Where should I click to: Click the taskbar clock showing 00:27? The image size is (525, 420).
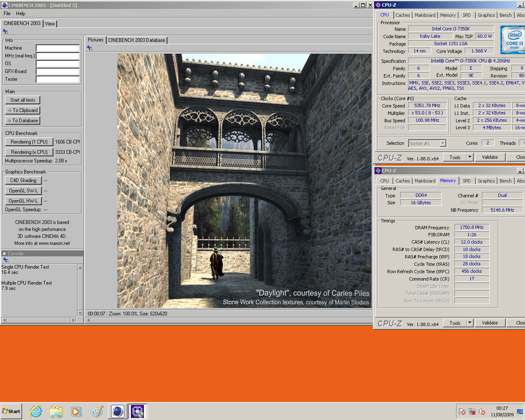[x=502, y=408]
